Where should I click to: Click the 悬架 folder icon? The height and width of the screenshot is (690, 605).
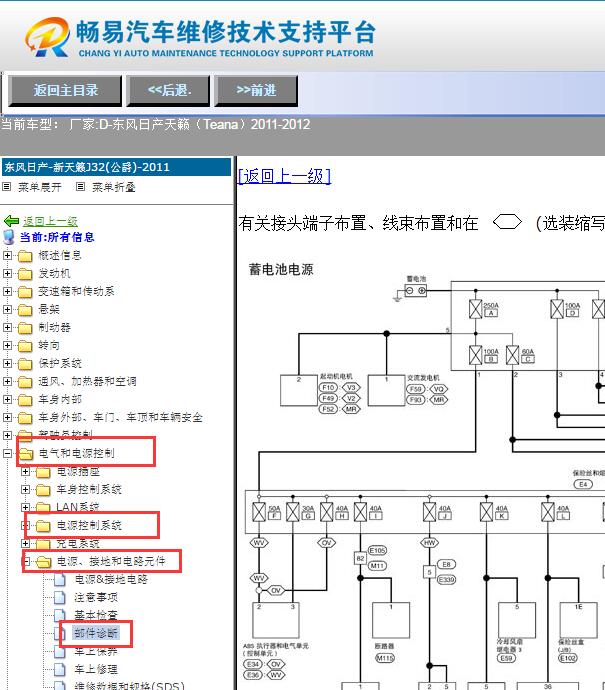click(25, 310)
